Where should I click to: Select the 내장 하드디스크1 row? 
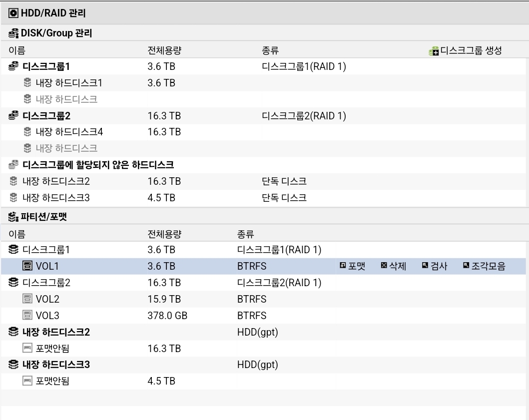pyautogui.click(x=263, y=83)
